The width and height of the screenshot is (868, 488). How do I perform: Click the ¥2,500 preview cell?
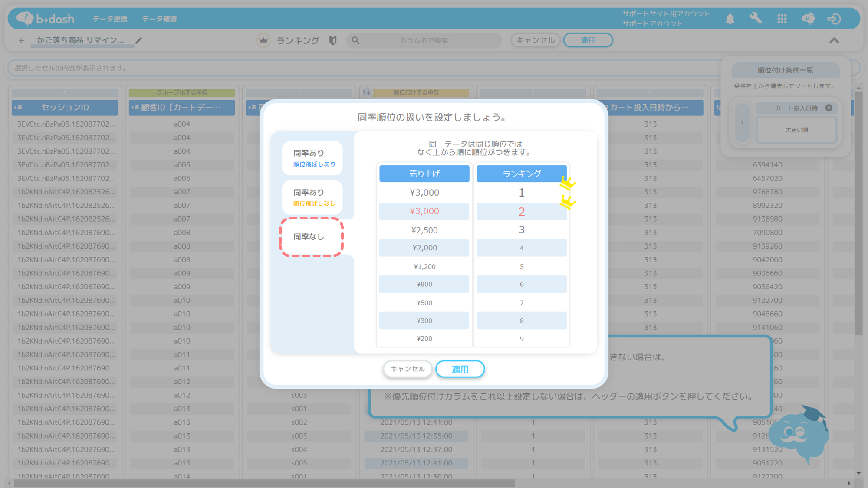[424, 230]
